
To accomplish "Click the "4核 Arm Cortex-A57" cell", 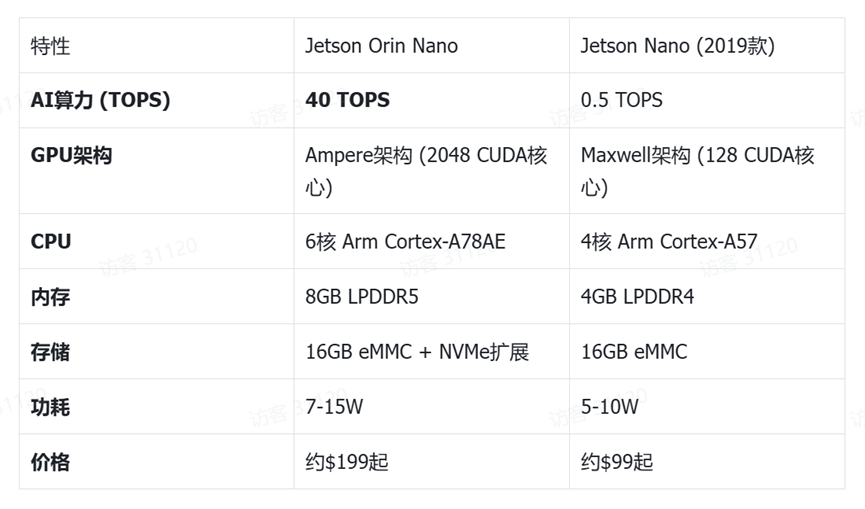I will tap(669, 241).
